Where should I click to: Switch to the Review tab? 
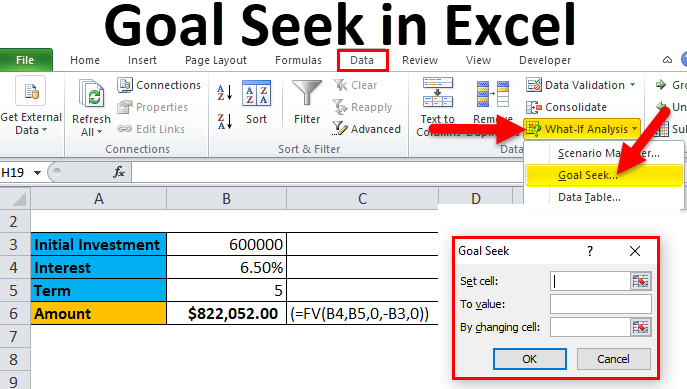420,60
